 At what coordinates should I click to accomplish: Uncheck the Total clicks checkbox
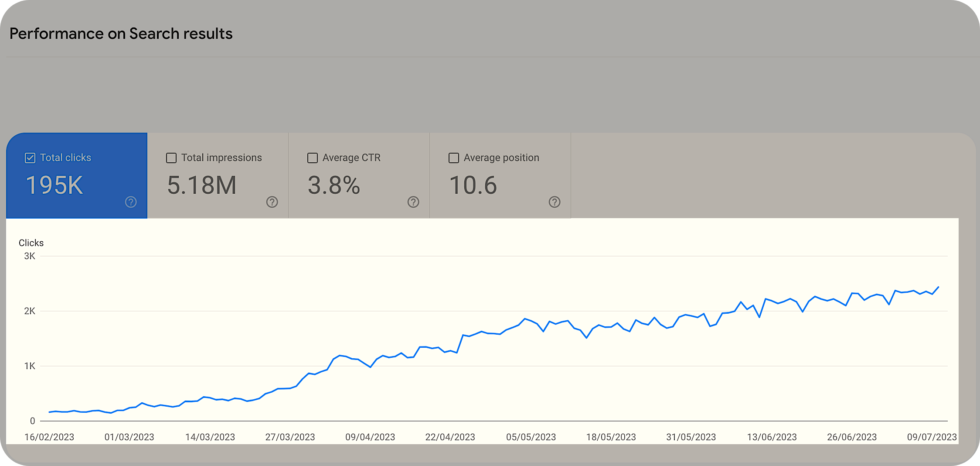30,158
